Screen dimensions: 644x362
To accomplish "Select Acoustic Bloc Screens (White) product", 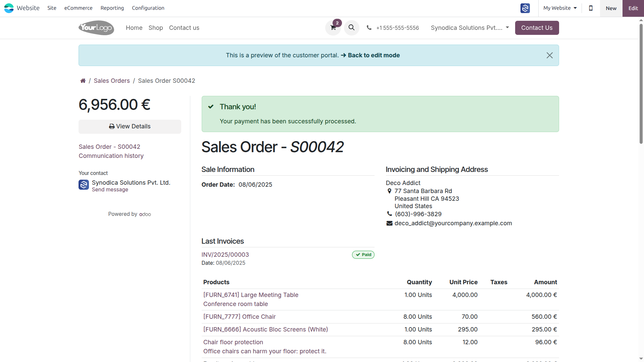I will pyautogui.click(x=265, y=329).
